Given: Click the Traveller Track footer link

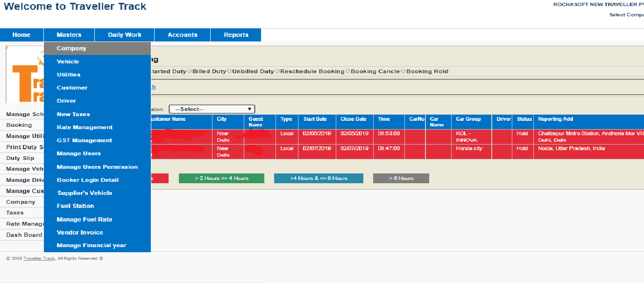Looking at the screenshot, I should tap(39, 259).
